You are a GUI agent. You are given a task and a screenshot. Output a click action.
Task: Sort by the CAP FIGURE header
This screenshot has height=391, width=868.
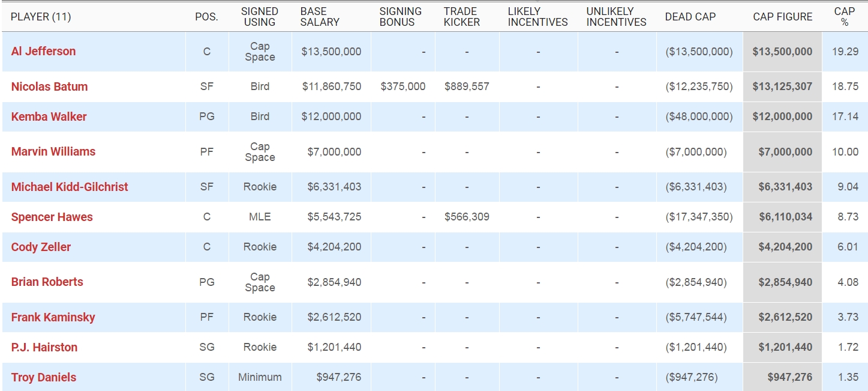pyautogui.click(x=783, y=17)
